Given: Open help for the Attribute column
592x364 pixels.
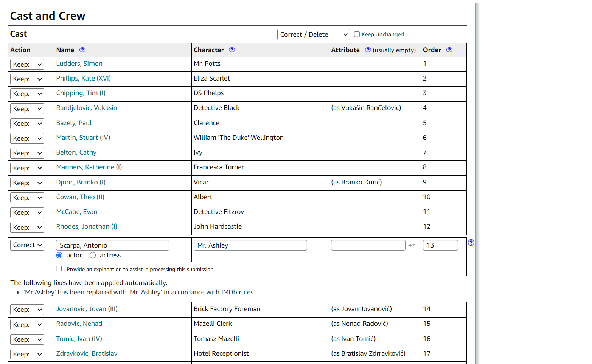Looking at the screenshot, I should click(367, 50).
